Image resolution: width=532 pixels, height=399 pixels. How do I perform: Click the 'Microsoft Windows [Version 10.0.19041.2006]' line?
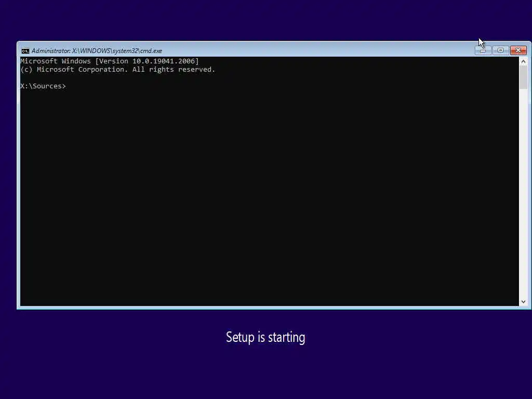(x=110, y=61)
